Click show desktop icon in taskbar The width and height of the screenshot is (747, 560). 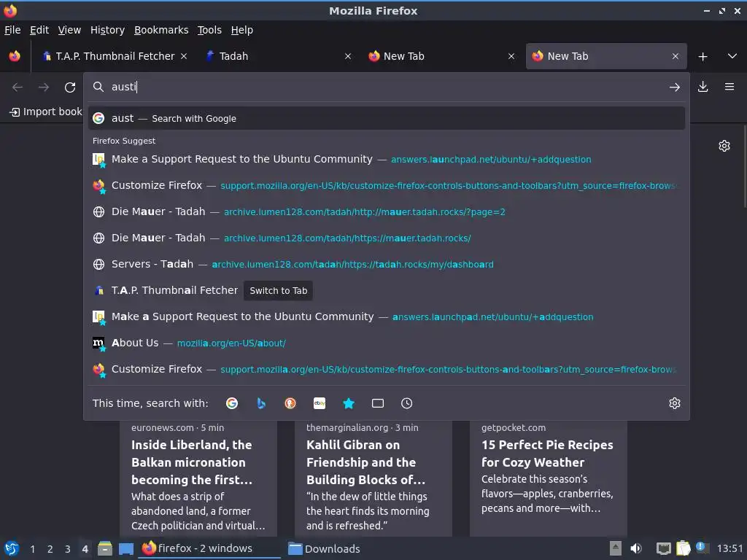[x=126, y=549]
